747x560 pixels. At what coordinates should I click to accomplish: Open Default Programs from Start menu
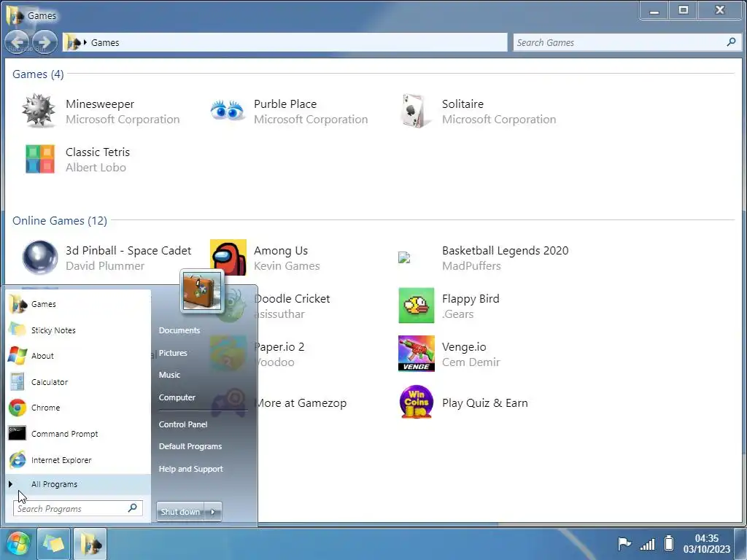click(x=190, y=446)
